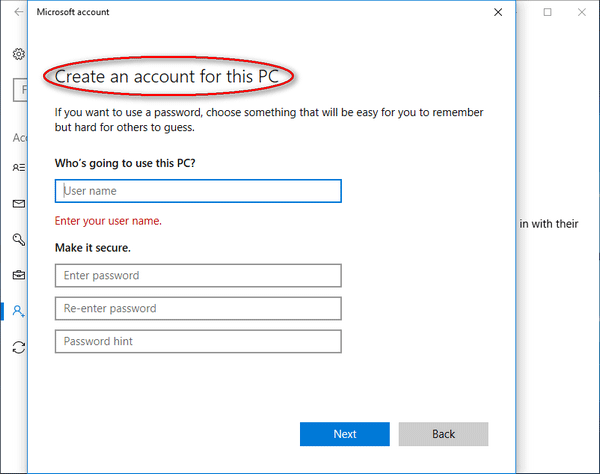Click the Microsoft account title bar

click(x=250, y=12)
